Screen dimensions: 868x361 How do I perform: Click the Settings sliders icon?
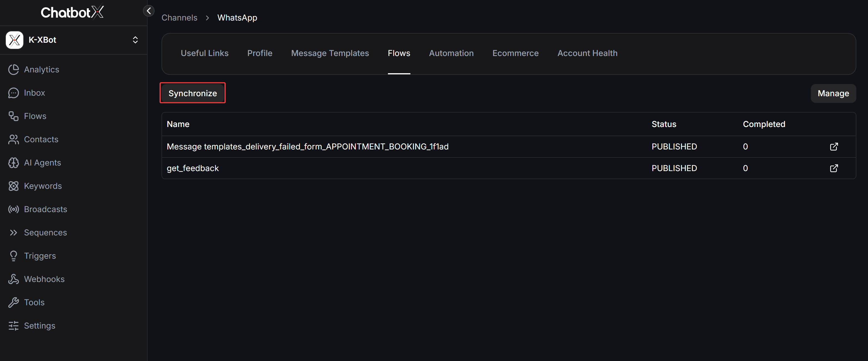(14, 326)
